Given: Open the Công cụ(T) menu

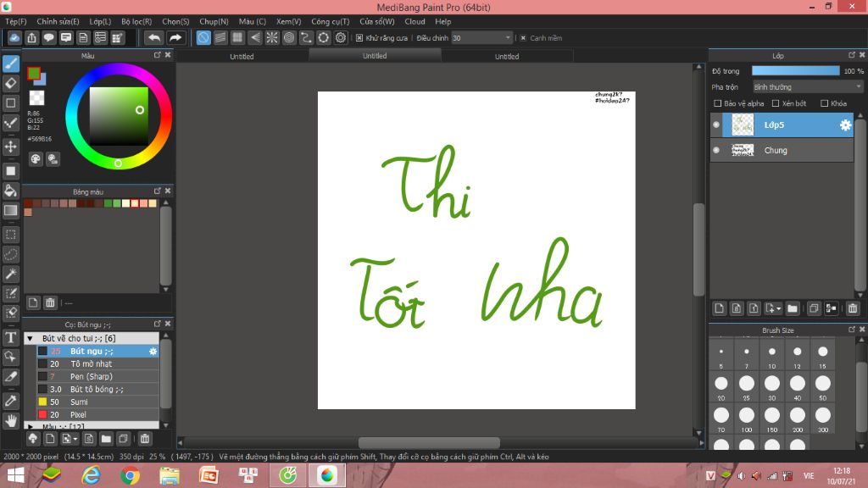Looking at the screenshot, I should 330,21.
